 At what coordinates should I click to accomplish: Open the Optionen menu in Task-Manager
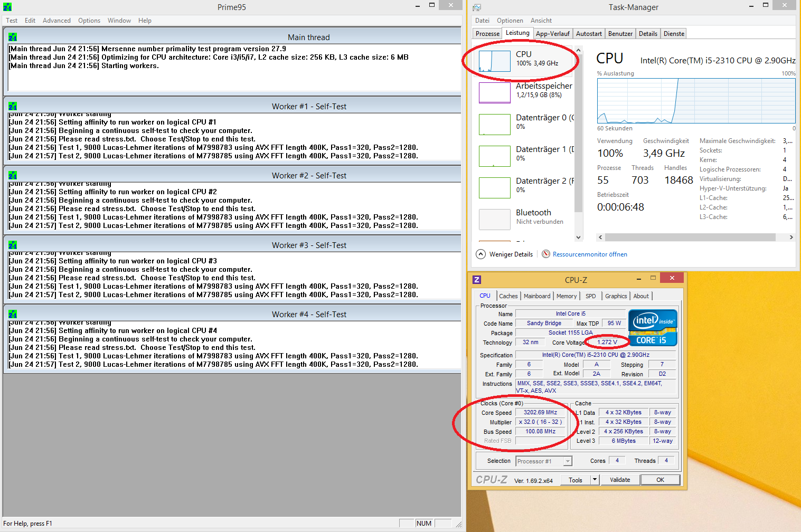coord(510,21)
